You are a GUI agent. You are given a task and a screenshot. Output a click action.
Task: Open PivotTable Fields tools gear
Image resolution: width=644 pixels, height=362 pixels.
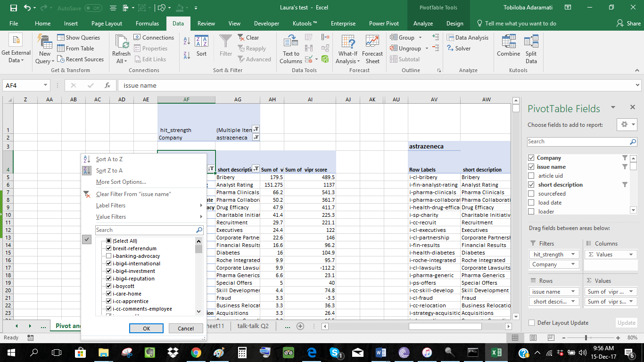(x=627, y=124)
